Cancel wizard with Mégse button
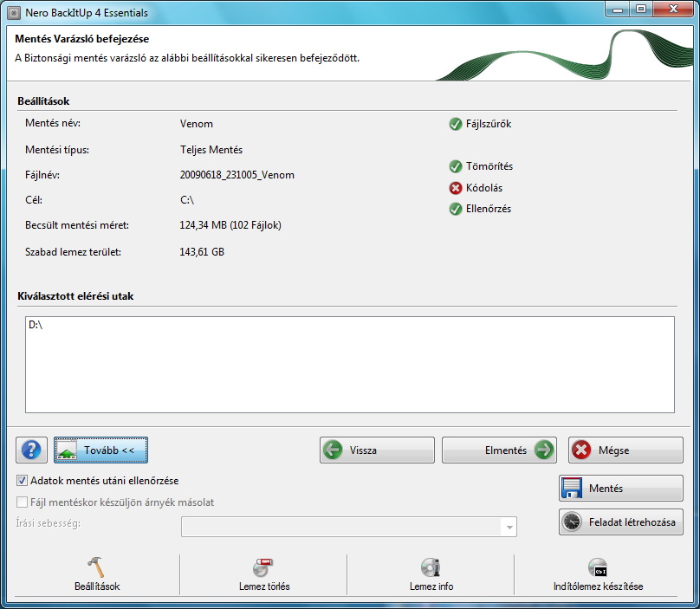 point(625,450)
